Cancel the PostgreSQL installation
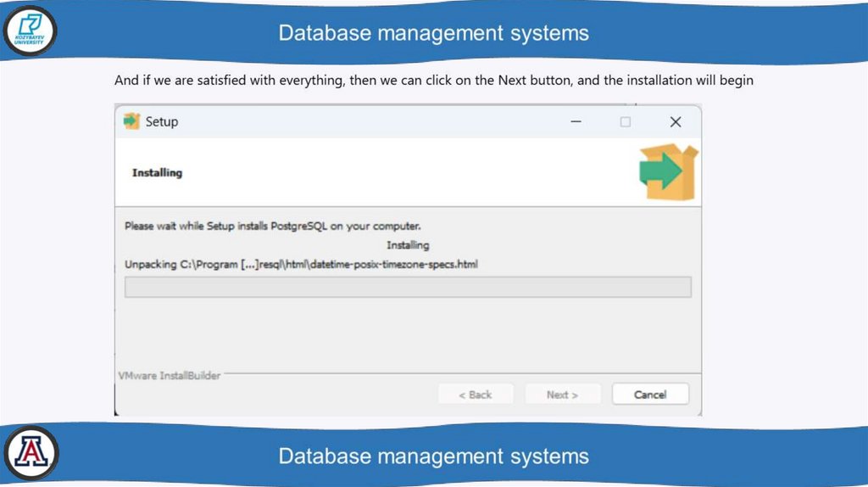 click(650, 395)
